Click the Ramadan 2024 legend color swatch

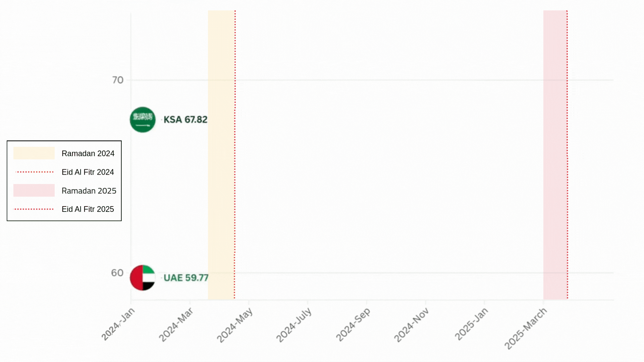[x=34, y=153]
